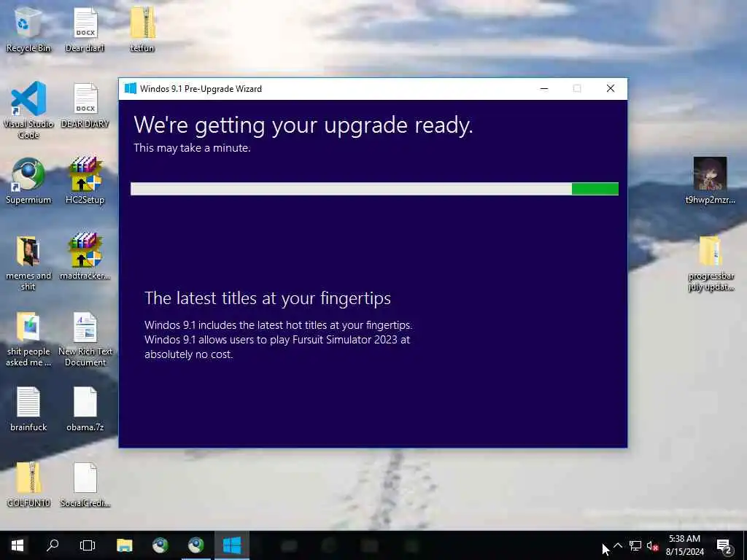
Task: Select the t9hwp2mzr image thumbnail
Action: tap(710, 181)
